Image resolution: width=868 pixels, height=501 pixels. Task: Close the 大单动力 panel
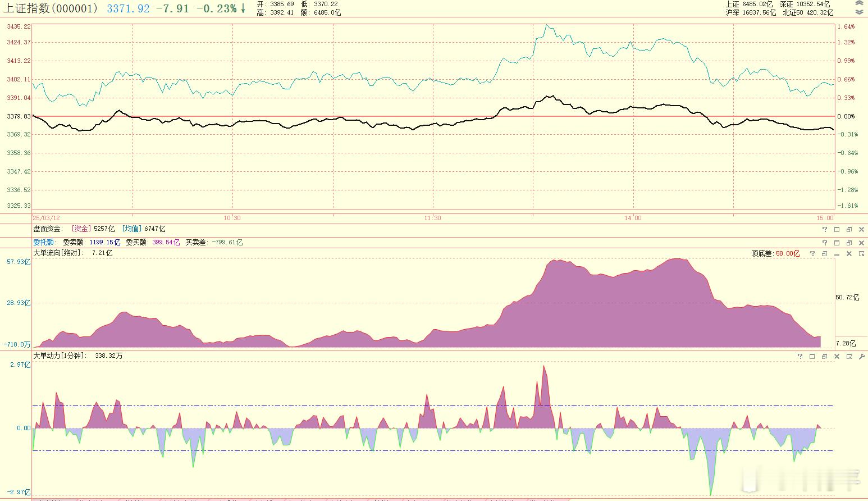coord(837,356)
